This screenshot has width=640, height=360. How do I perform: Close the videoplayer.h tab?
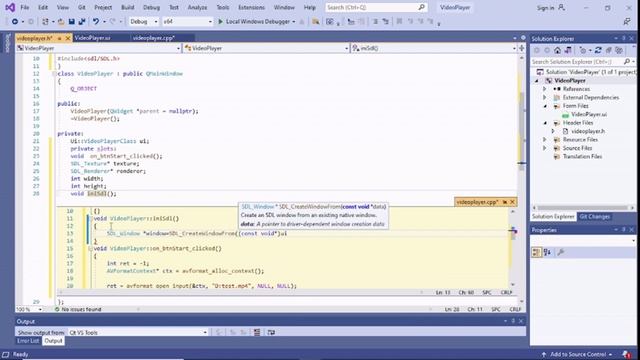(x=68, y=38)
